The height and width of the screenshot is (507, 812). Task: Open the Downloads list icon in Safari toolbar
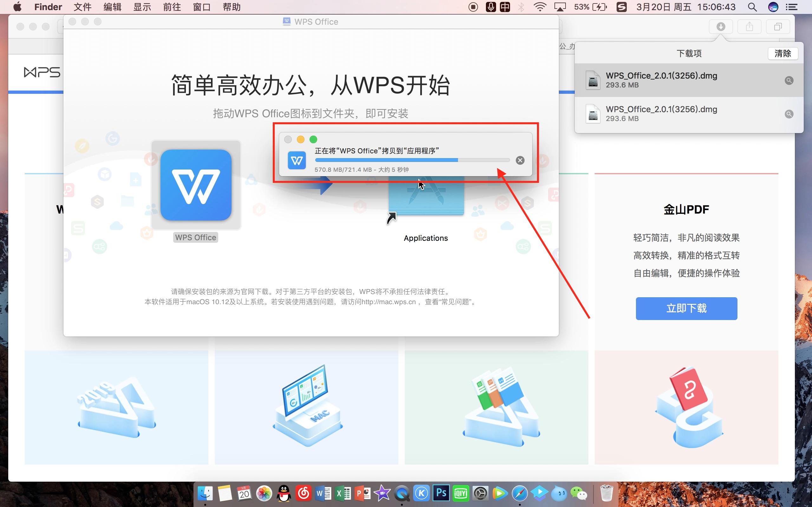[x=721, y=27]
